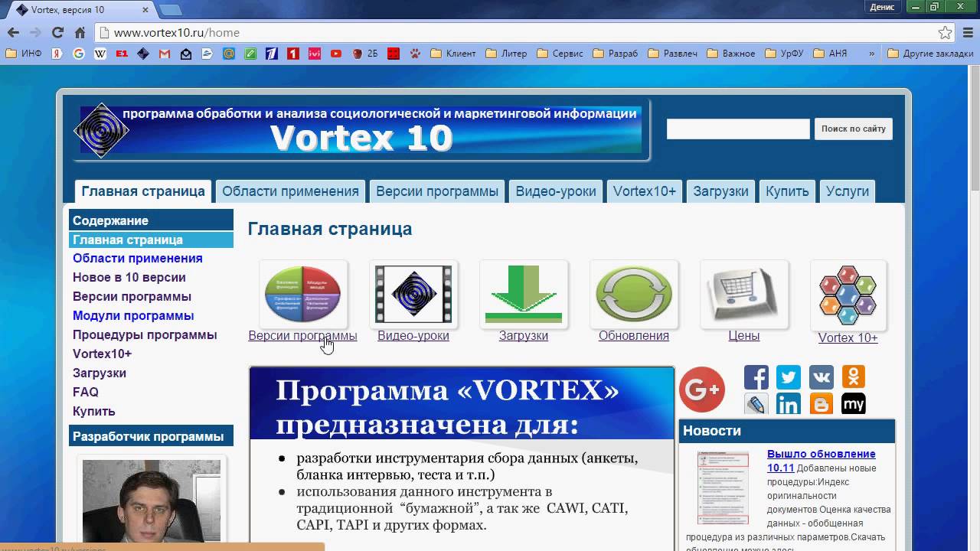This screenshot has width=980, height=551.
Task: Open Модули программы sidebar link
Action: (x=133, y=315)
